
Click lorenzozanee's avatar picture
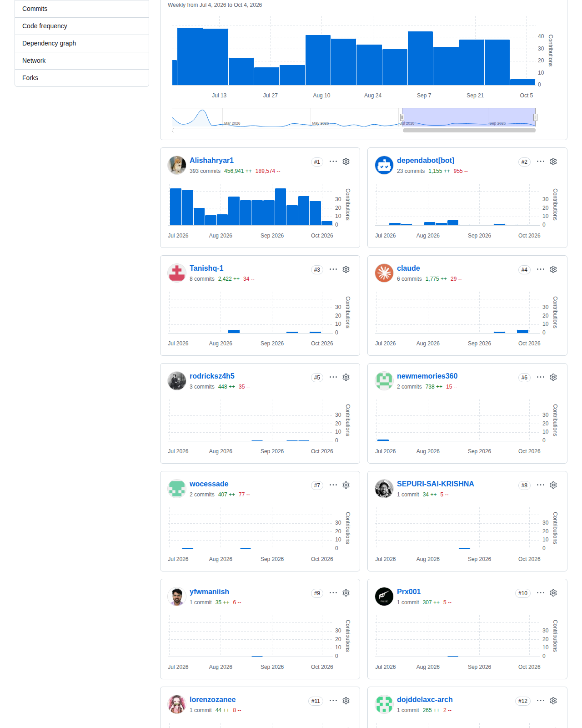pyautogui.click(x=177, y=704)
